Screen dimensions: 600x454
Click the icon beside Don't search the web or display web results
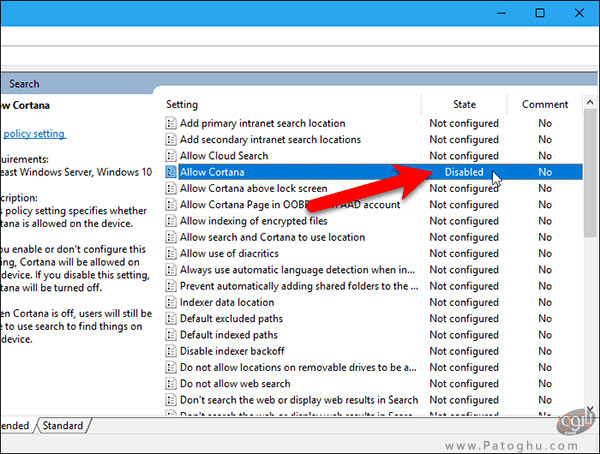(171, 400)
